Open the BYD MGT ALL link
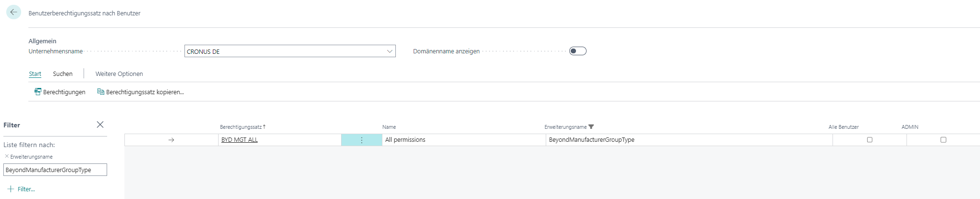 click(239, 140)
